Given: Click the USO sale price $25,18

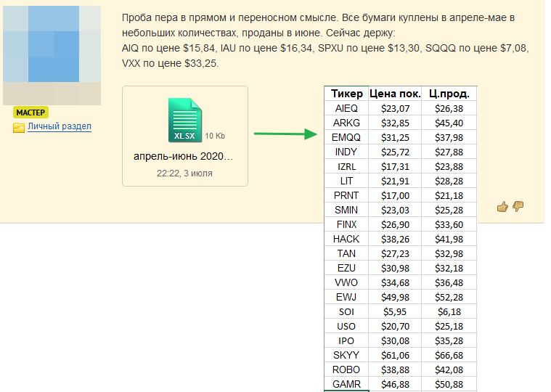Looking at the screenshot, I should [x=449, y=326].
